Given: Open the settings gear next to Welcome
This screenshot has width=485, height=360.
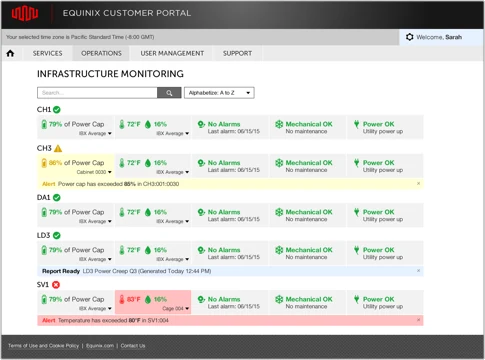Looking at the screenshot, I should pos(410,37).
